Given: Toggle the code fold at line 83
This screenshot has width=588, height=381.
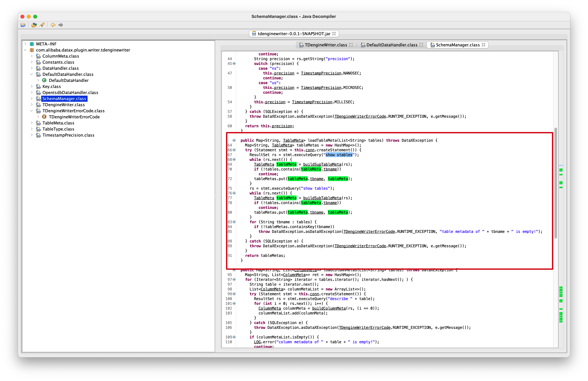Looking at the screenshot, I should [234, 222].
